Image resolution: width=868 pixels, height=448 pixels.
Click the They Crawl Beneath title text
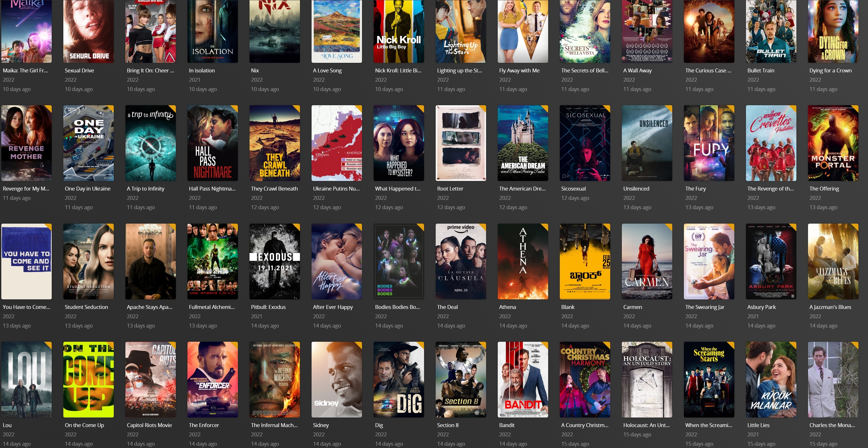tap(274, 189)
